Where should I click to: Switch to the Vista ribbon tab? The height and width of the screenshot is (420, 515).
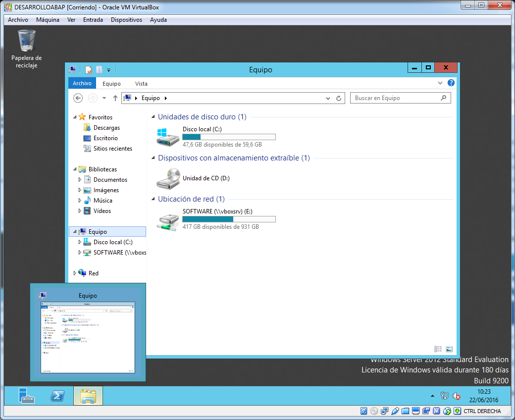point(141,83)
